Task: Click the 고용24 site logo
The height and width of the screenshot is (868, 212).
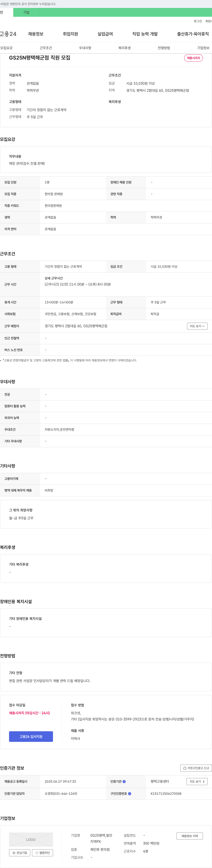Action: 8,34
